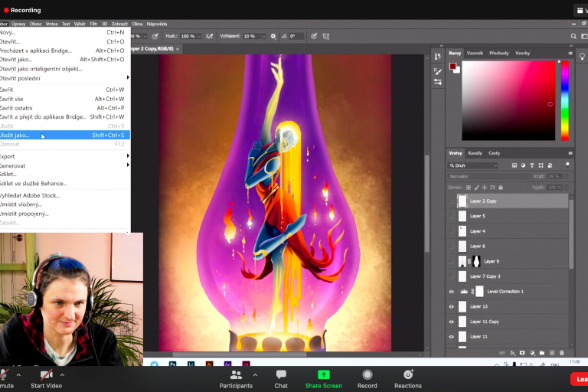Open Zoom Reactions
Image resolution: width=588 pixels, height=392 pixels.
[x=407, y=378]
